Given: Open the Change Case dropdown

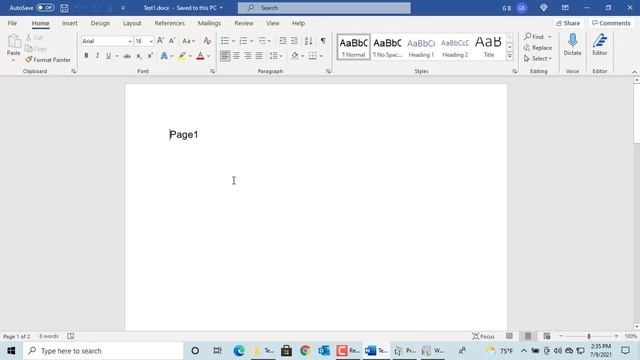Looking at the screenshot, I should coord(188,41).
